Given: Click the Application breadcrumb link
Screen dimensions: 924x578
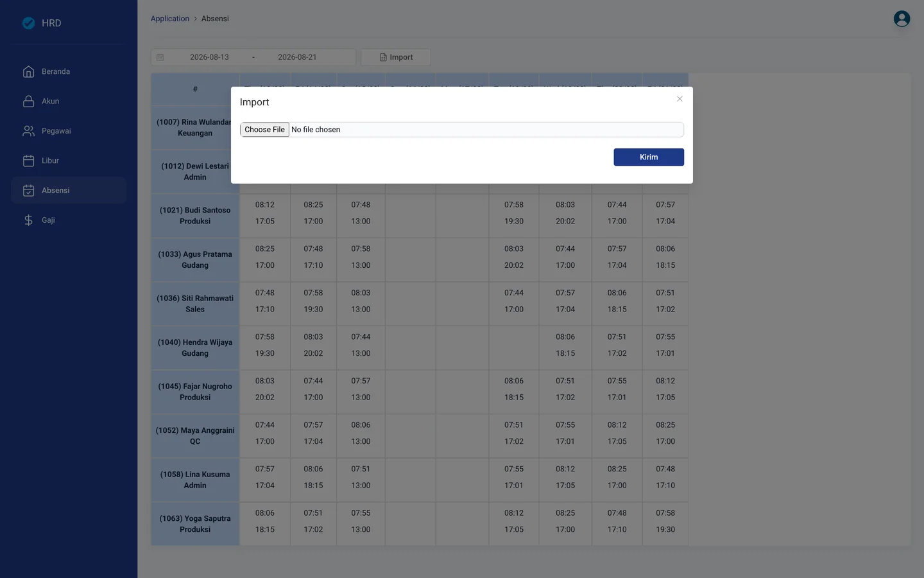Looking at the screenshot, I should 170,19.
